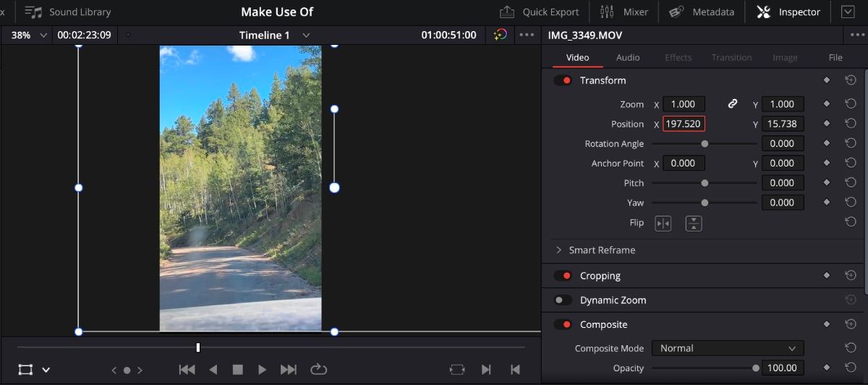Switch to the Audio inspector tab
Viewport: 868px width, 385px height.
tap(627, 57)
